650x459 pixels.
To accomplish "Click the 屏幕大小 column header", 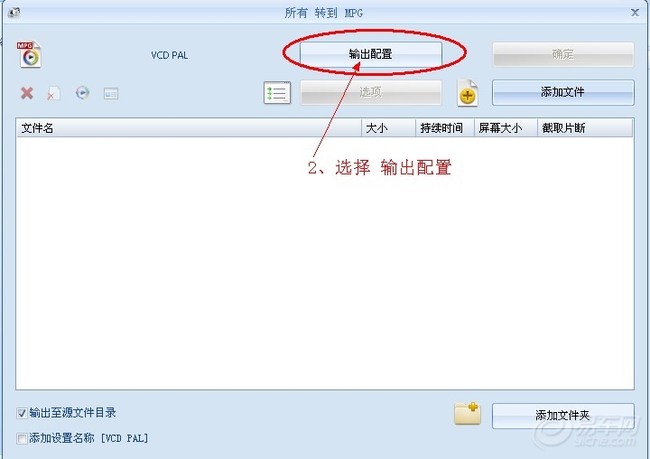I will pyautogui.click(x=506, y=128).
